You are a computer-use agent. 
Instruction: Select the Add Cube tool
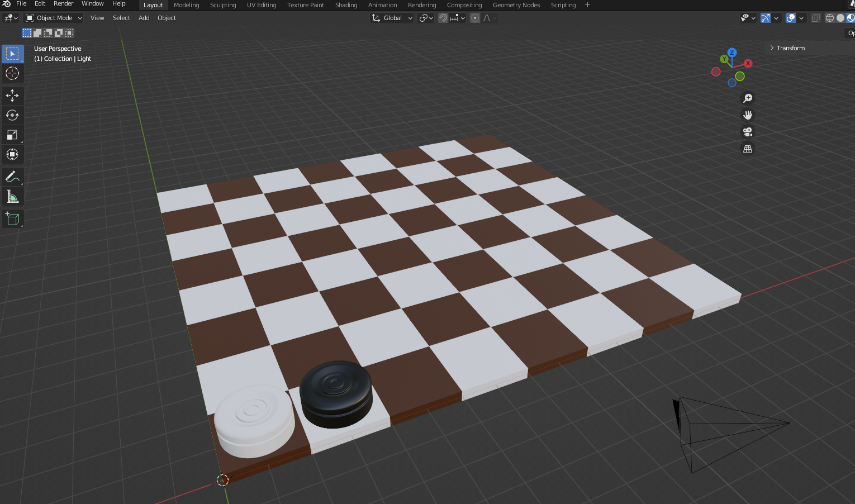(12, 219)
